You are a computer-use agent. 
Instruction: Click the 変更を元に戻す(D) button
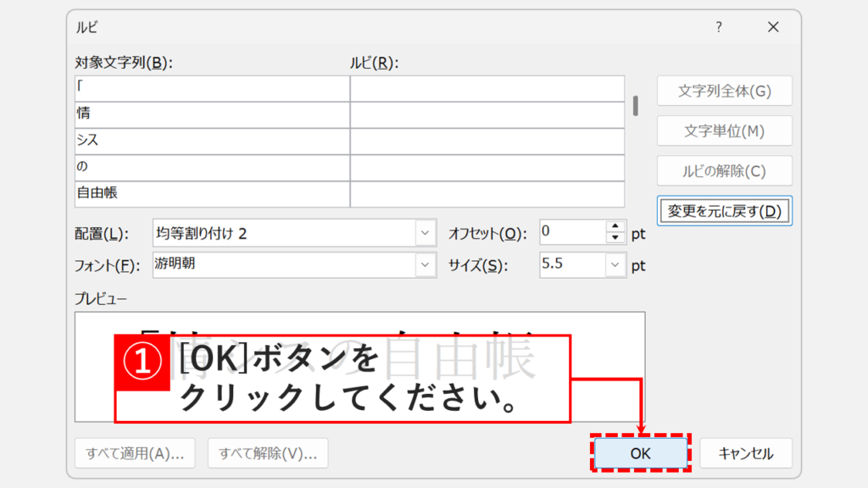pos(724,210)
